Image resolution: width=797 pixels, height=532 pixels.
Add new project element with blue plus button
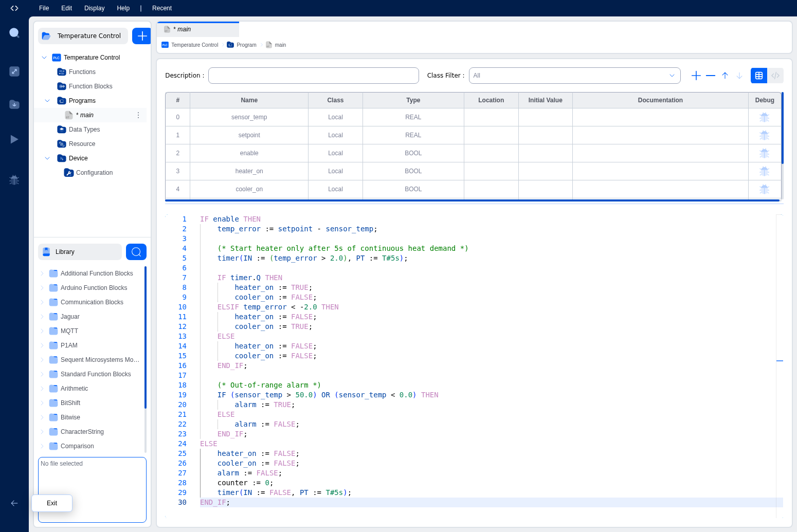tap(142, 36)
